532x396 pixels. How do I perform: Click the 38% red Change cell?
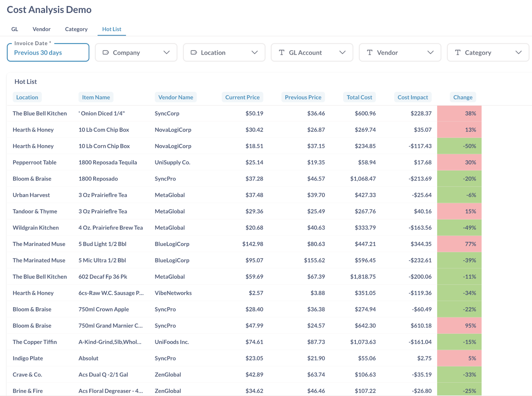459,114
